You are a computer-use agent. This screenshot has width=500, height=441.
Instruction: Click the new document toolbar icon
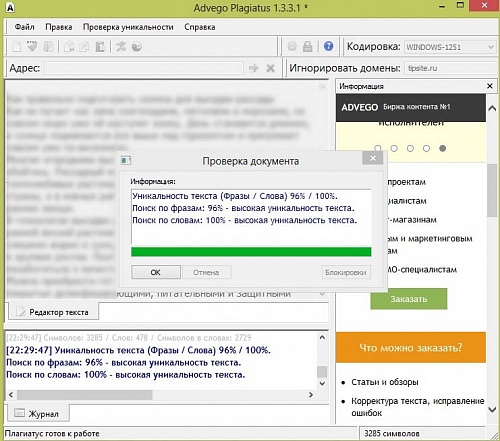click(16, 46)
